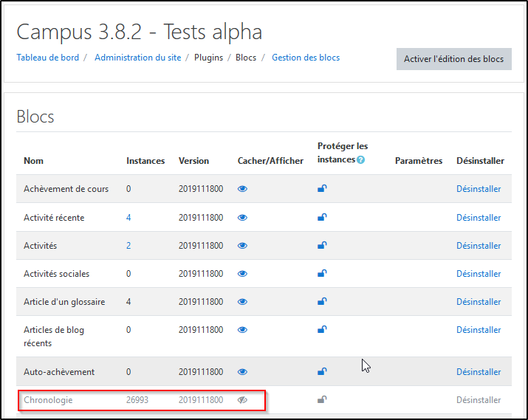This screenshot has width=528, height=420.
Task: Hide the Achèvement de cours block
Action: tap(242, 189)
